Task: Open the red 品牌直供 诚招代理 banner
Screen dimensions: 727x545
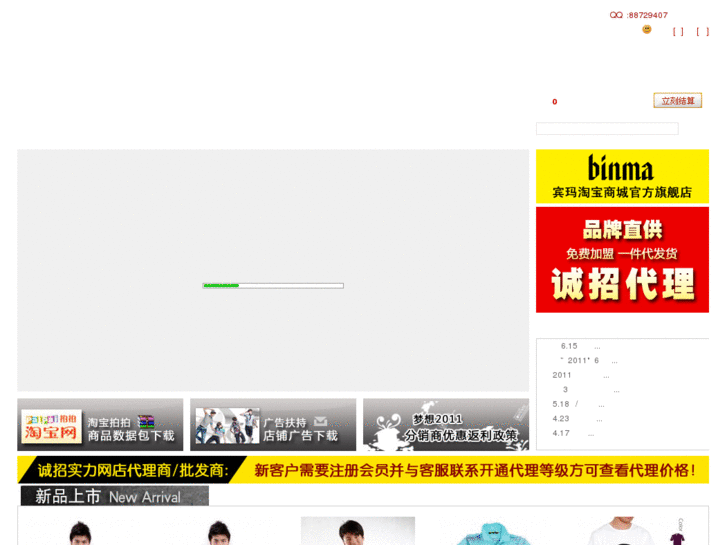Action: pos(622,260)
